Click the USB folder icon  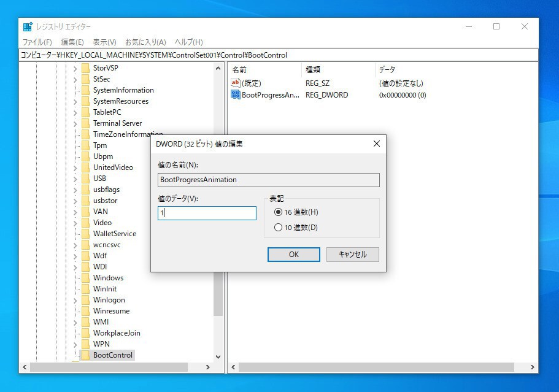(x=85, y=179)
